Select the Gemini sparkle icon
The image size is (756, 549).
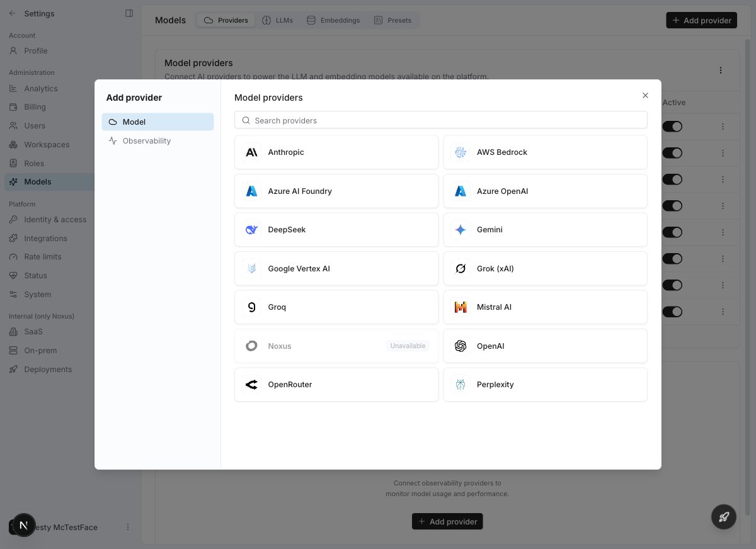coord(461,230)
